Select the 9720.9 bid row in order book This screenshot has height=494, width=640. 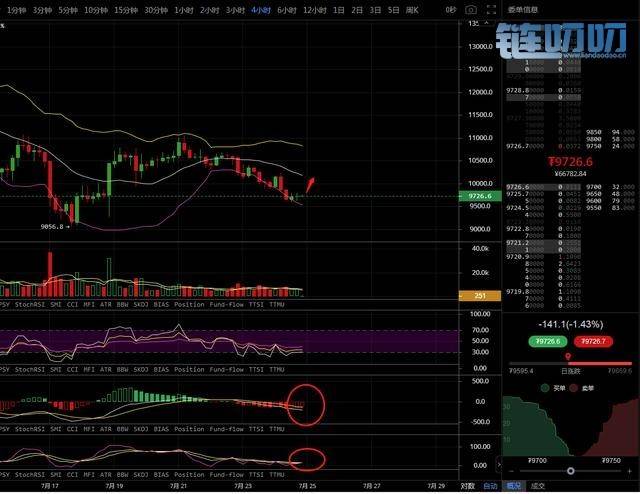point(544,256)
